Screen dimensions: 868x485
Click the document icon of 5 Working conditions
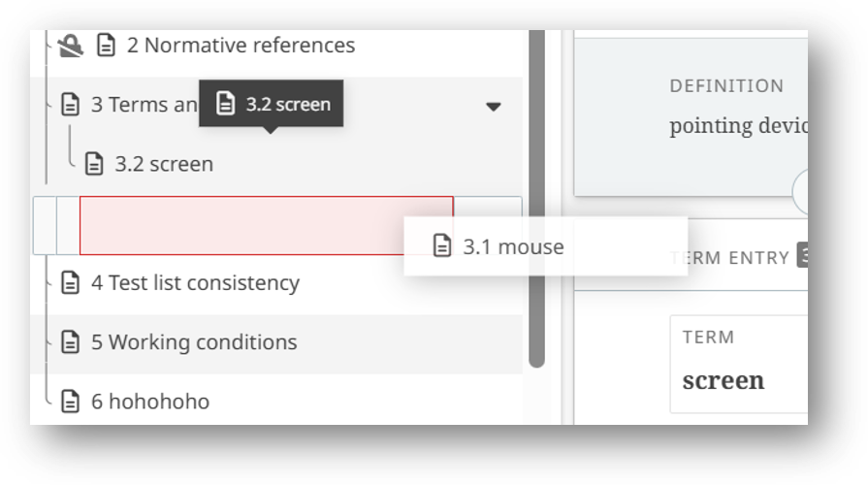pyautogui.click(x=70, y=342)
